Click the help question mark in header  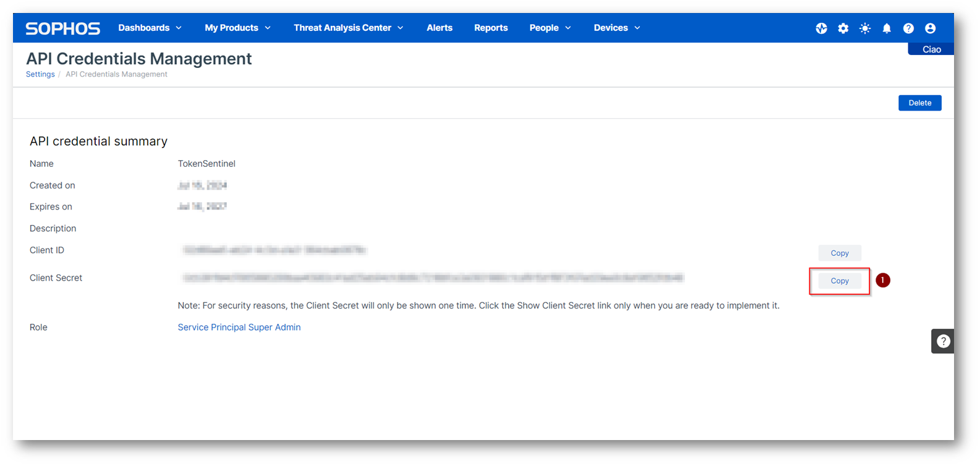908,28
